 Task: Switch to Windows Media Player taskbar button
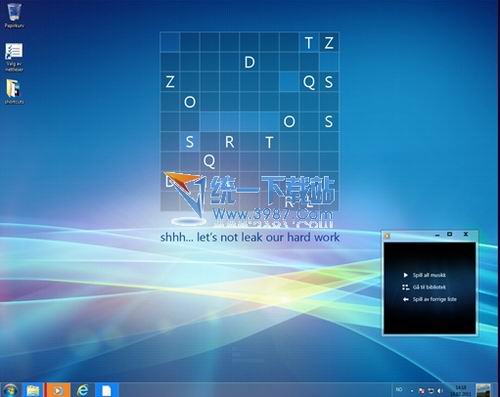(58, 390)
